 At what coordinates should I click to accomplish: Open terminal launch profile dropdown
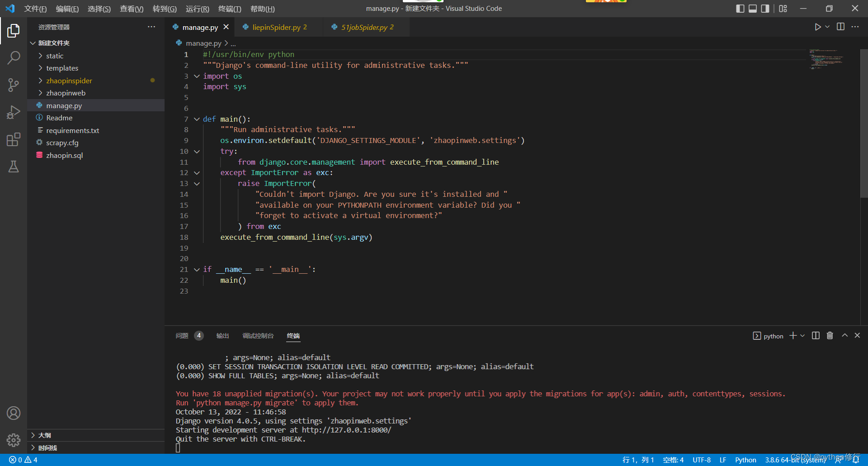click(802, 336)
